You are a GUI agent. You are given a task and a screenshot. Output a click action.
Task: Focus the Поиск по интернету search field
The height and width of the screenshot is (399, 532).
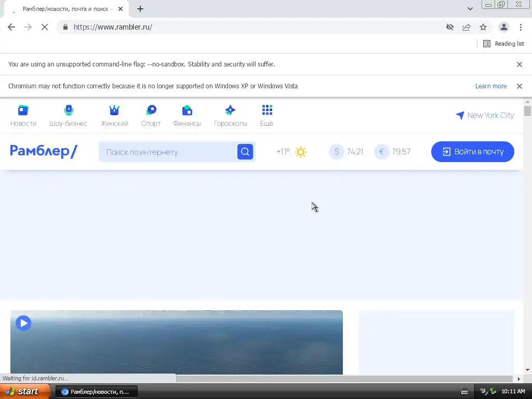pos(168,152)
